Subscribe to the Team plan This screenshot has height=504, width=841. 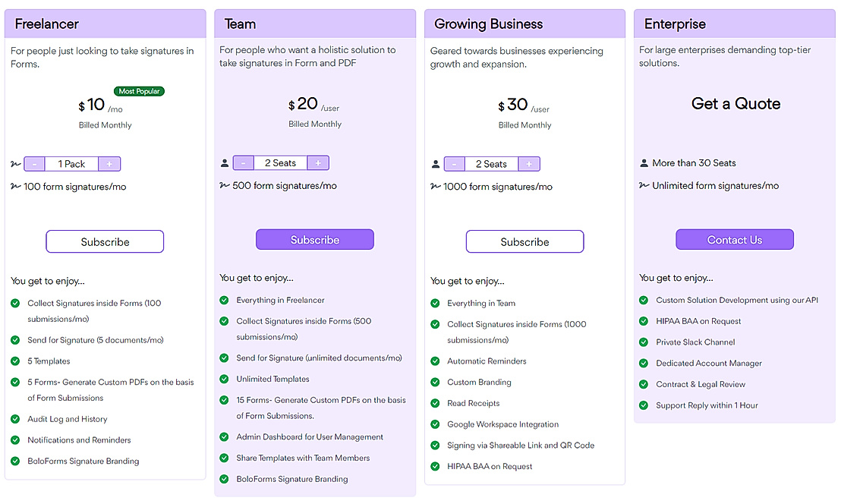pos(314,238)
